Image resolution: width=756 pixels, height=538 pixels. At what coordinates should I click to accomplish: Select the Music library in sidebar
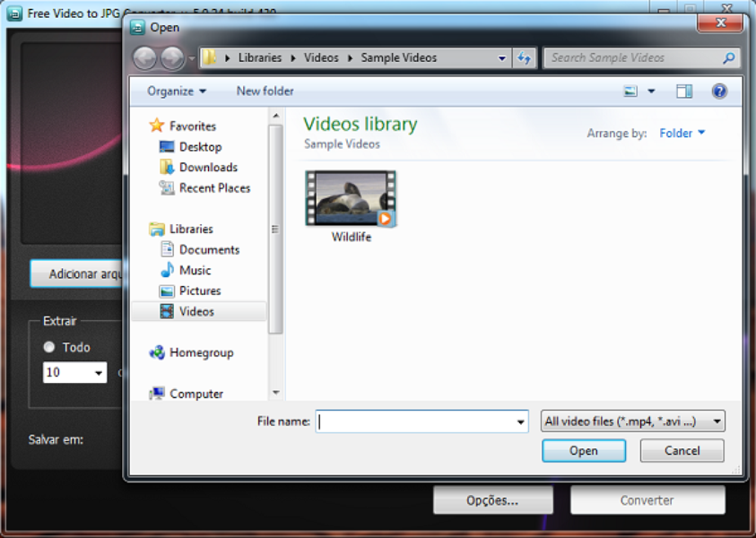point(195,271)
